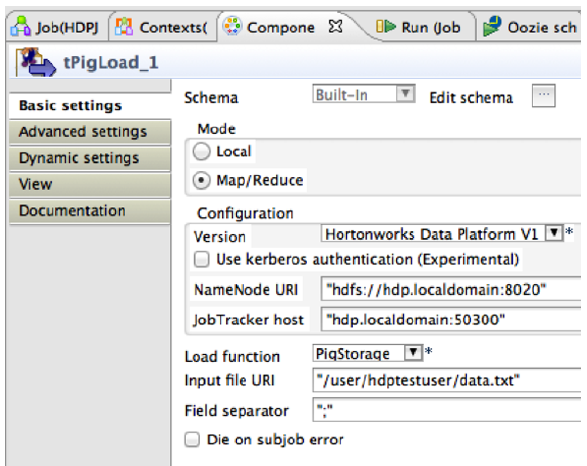The height and width of the screenshot is (466, 587).
Task: Select the Local mode radio button
Action: pos(201,152)
